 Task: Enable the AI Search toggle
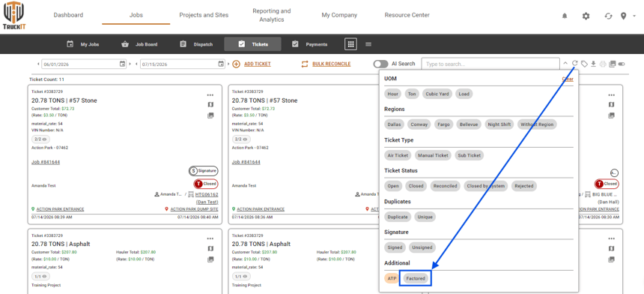pos(380,64)
